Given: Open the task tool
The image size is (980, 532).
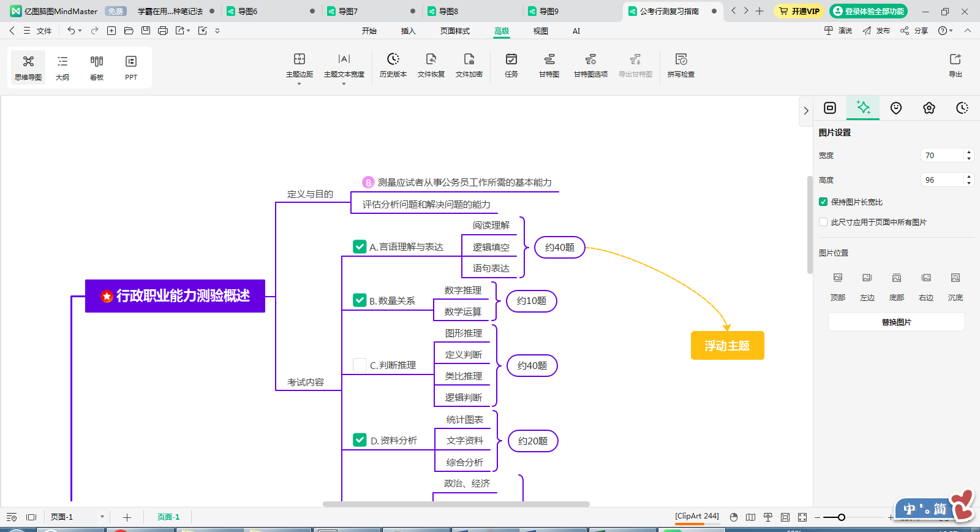Looking at the screenshot, I should click(x=511, y=65).
